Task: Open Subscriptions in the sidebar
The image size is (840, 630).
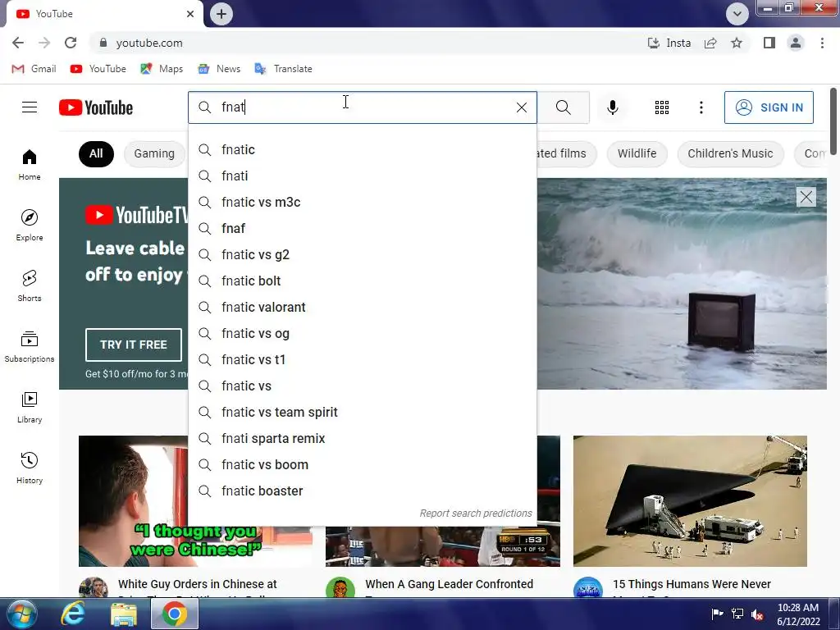Action: 30,347
